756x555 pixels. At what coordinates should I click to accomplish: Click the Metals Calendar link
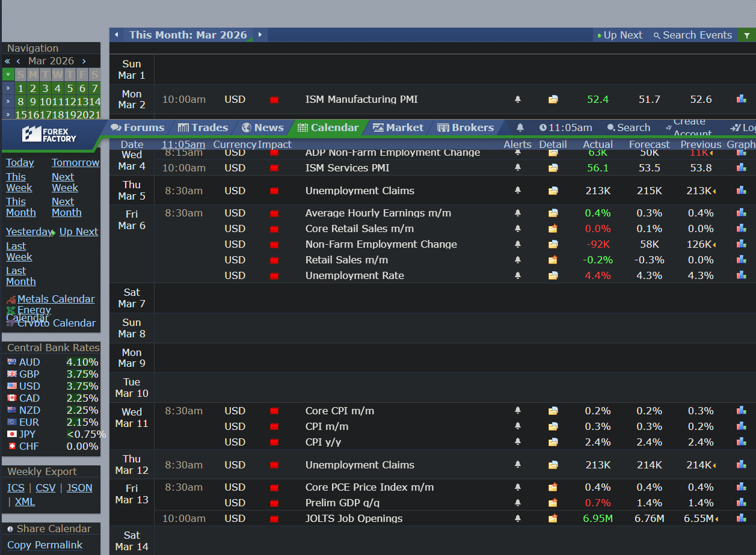(56, 299)
